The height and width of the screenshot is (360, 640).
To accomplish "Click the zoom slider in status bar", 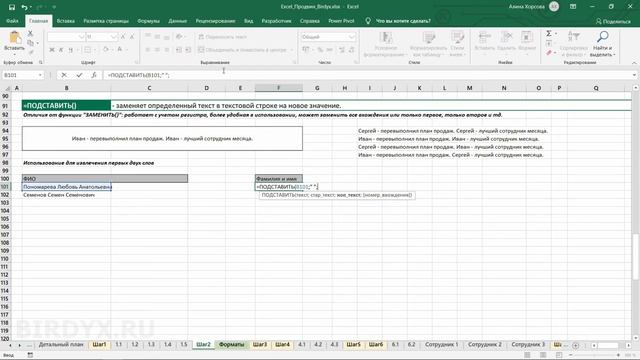I will (x=594, y=356).
